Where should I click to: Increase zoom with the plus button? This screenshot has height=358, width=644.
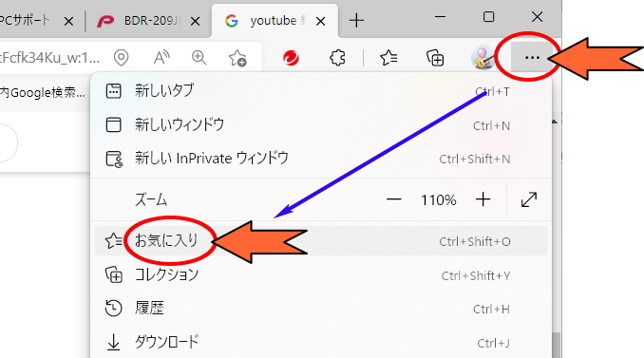click(x=483, y=200)
